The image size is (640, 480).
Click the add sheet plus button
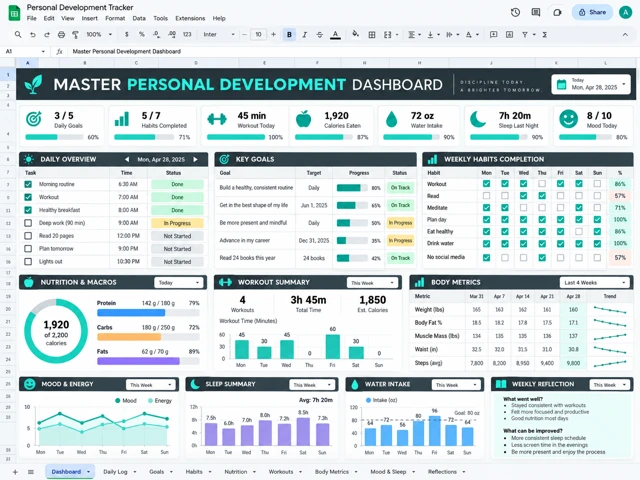(15, 472)
